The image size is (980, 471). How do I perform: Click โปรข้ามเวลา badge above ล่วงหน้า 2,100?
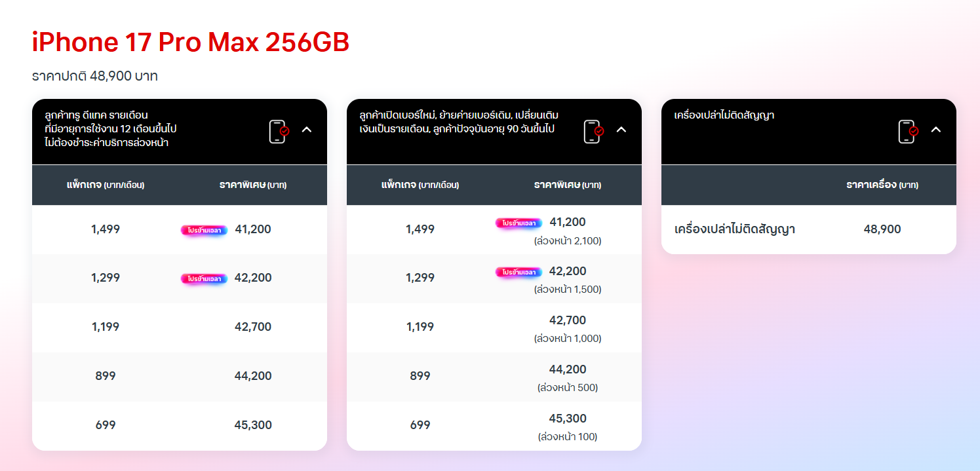coord(519,223)
